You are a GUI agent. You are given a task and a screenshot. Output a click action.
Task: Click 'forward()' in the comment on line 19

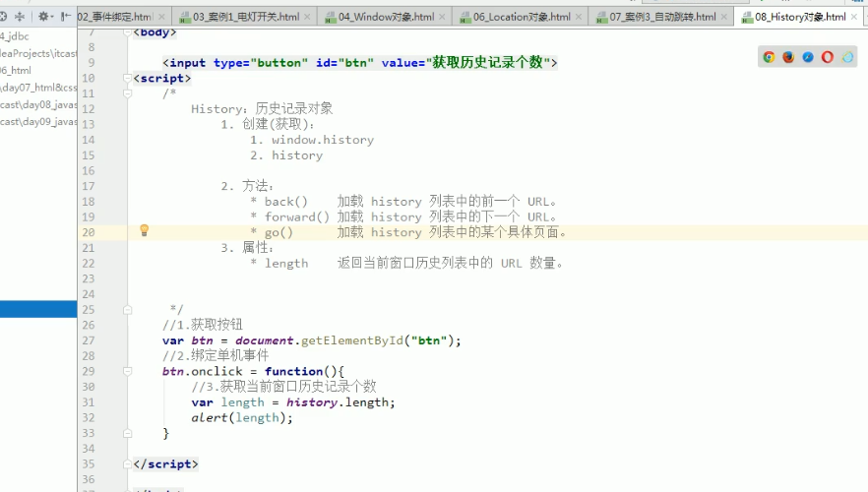[297, 216]
